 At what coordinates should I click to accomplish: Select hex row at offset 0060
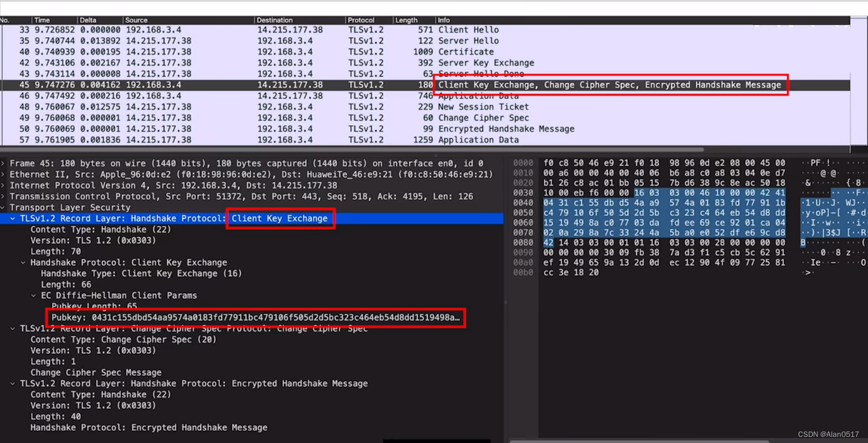[664, 223]
